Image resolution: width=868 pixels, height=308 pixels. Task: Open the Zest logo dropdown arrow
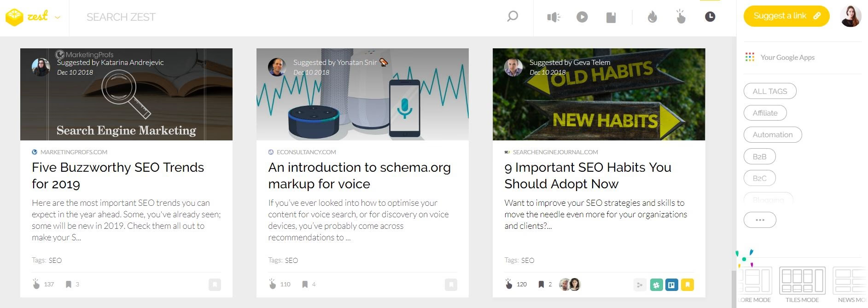pyautogui.click(x=58, y=17)
